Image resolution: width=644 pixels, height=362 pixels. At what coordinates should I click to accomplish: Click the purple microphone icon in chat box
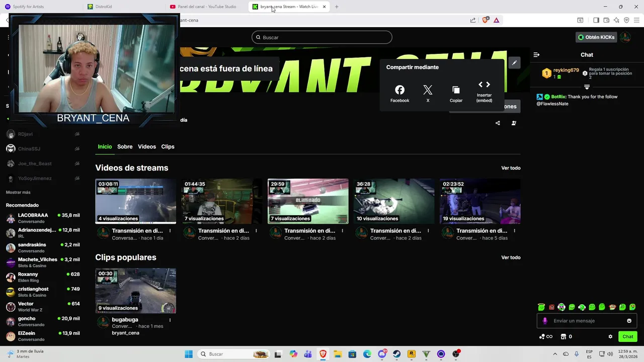(x=545, y=321)
